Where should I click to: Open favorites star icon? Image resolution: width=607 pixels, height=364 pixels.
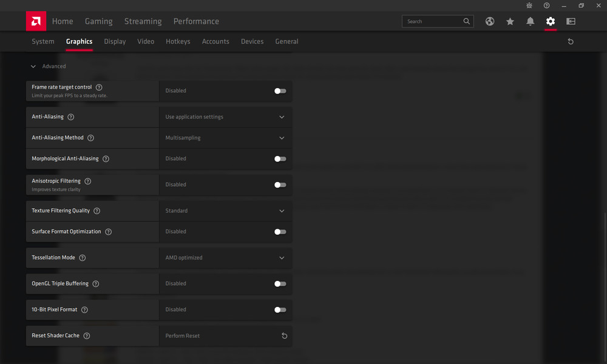tap(510, 21)
